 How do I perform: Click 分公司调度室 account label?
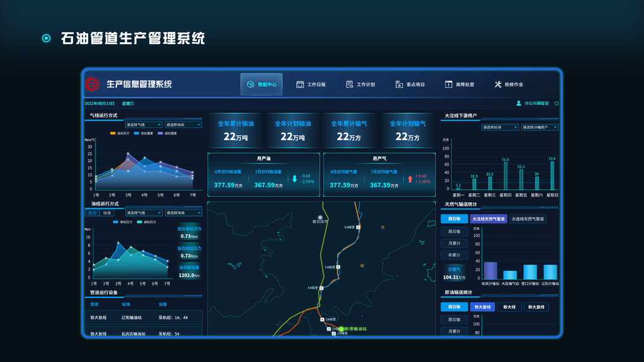tap(537, 103)
